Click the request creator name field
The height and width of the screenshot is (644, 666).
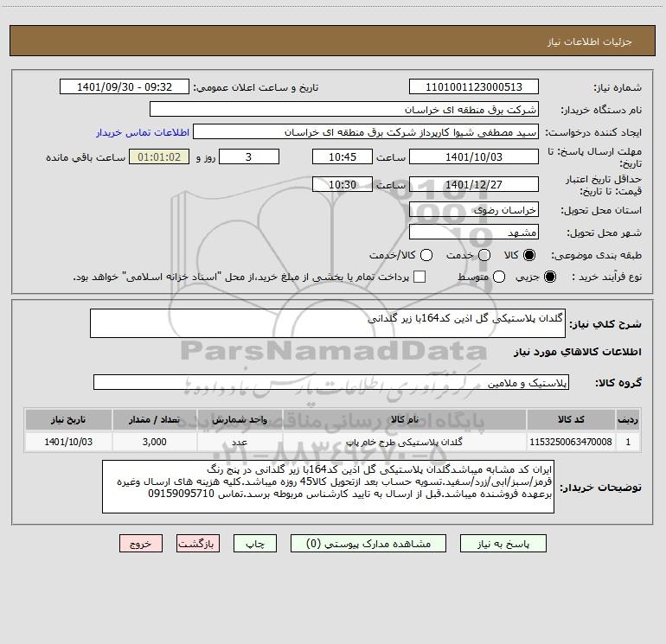(366, 132)
